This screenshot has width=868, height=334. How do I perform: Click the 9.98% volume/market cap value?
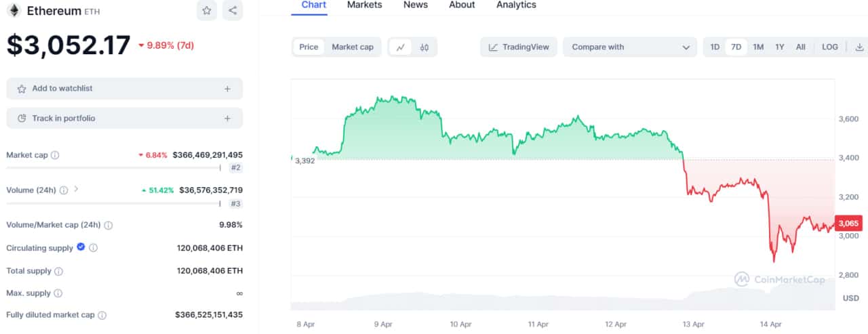231,225
